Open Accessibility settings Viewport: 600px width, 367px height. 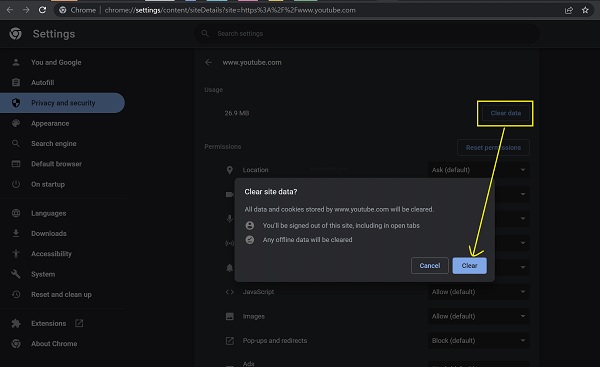click(62, 254)
